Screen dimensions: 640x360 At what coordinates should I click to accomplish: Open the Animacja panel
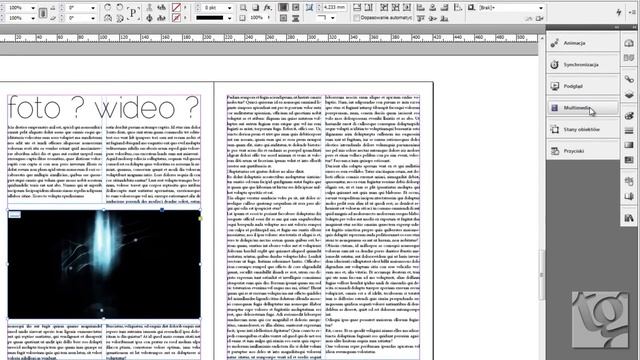582,43
